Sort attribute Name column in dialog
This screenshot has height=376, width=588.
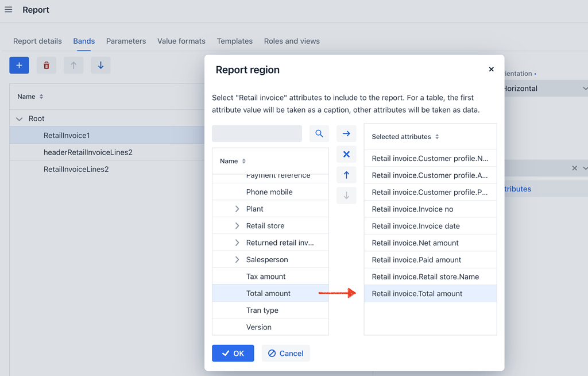[243, 161]
